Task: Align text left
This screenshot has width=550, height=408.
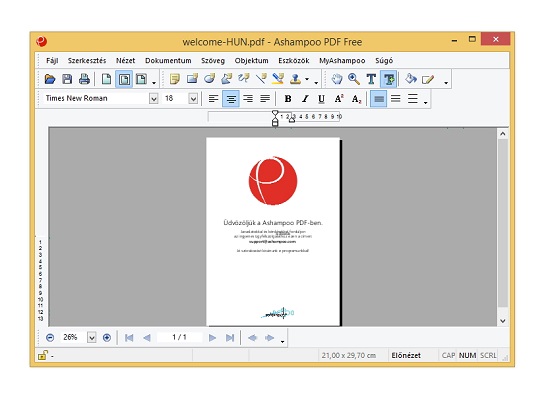Action: pos(213,99)
